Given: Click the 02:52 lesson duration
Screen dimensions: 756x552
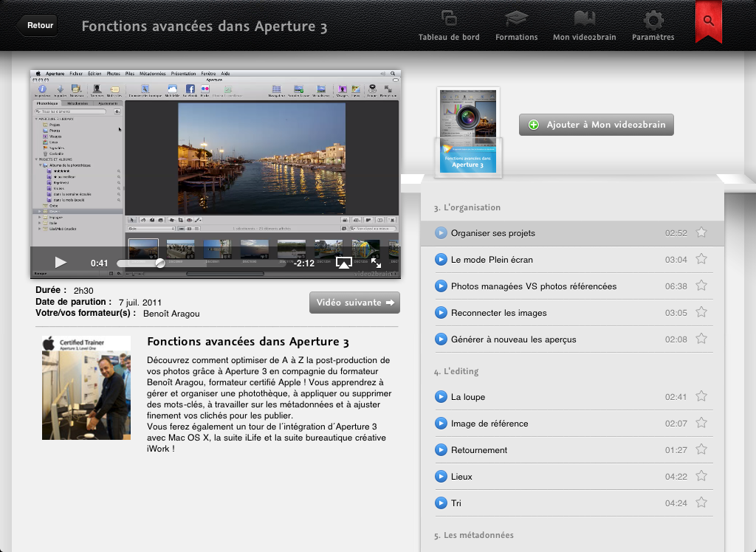Looking at the screenshot, I should 676,233.
